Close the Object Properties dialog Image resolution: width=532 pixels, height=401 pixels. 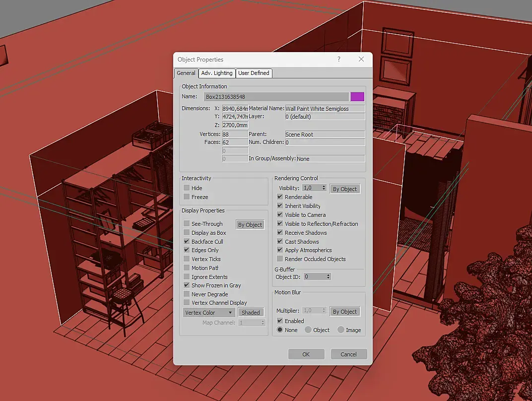tap(361, 60)
